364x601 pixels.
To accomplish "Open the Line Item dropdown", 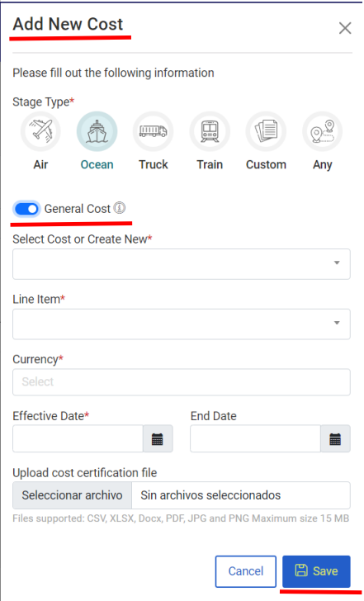I will 182,324.
